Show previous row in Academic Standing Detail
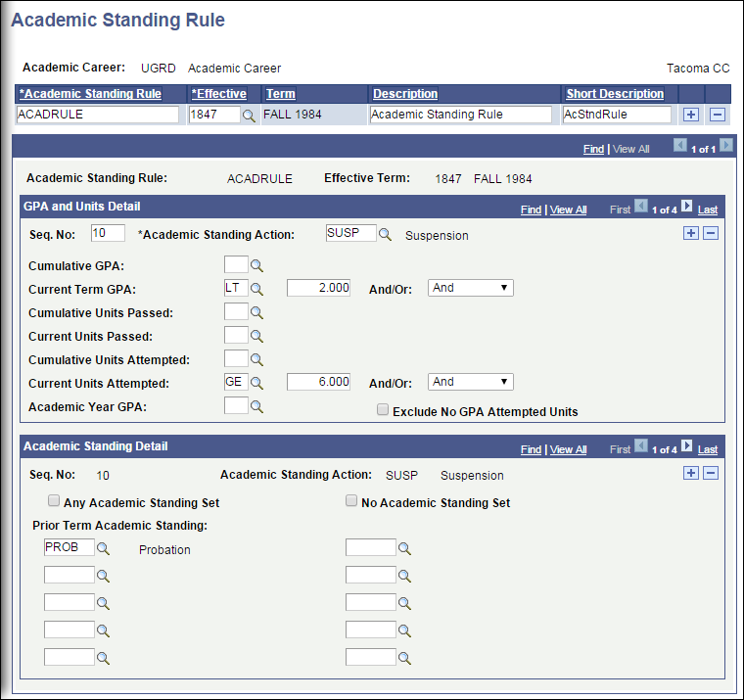 [x=641, y=445]
